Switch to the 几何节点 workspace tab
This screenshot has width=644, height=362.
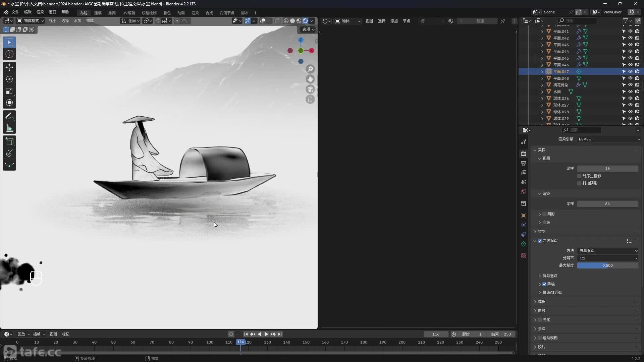point(227,13)
